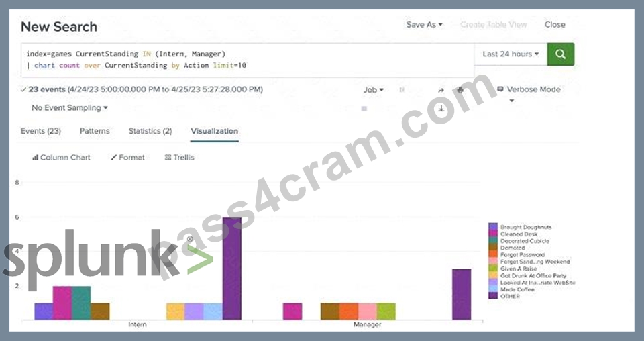Switch to the Statistics (2) tab
This screenshot has height=341, width=644.
coord(150,131)
